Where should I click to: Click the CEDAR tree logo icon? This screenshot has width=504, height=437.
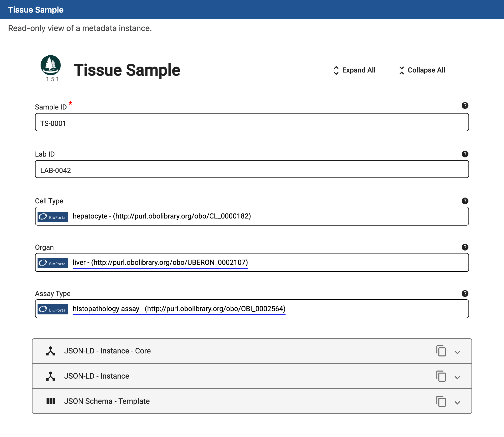[x=51, y=65]
